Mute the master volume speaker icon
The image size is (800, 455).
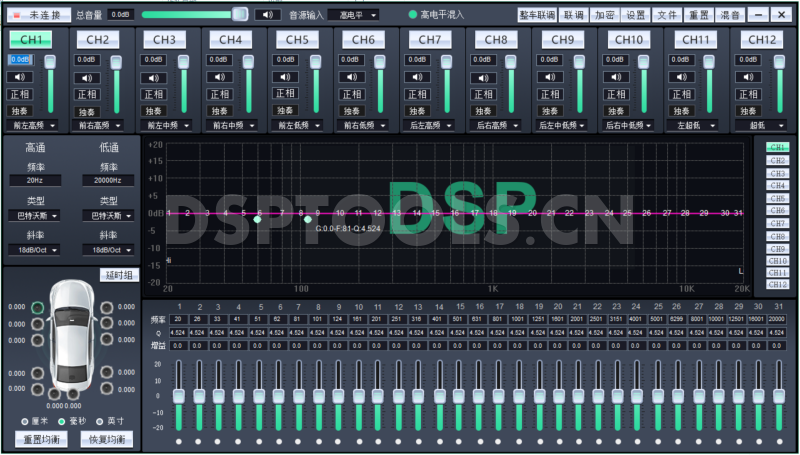click(x=268, y=14)
